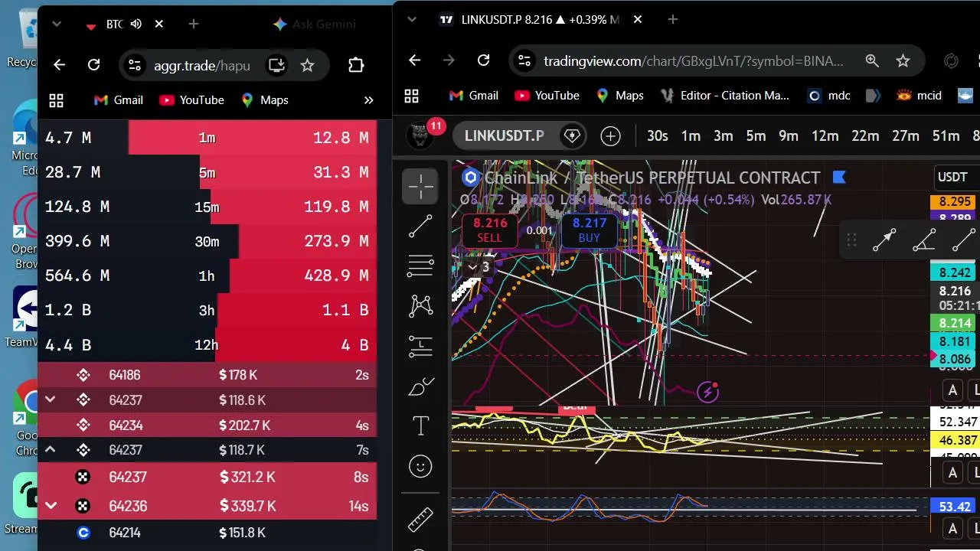Select the ruler measure tool
The width and height of the screenshot is (980, 551).
pyautogui.click(x=420, y=519)
